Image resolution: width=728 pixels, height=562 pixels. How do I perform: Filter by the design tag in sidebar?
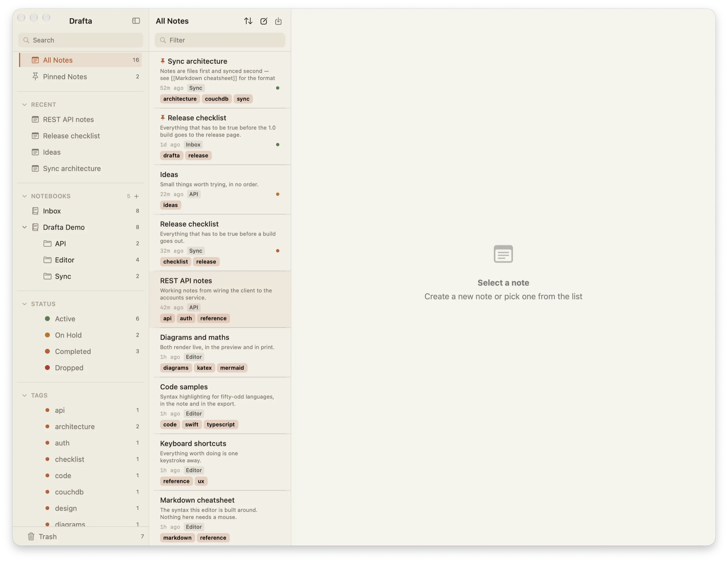80,508
